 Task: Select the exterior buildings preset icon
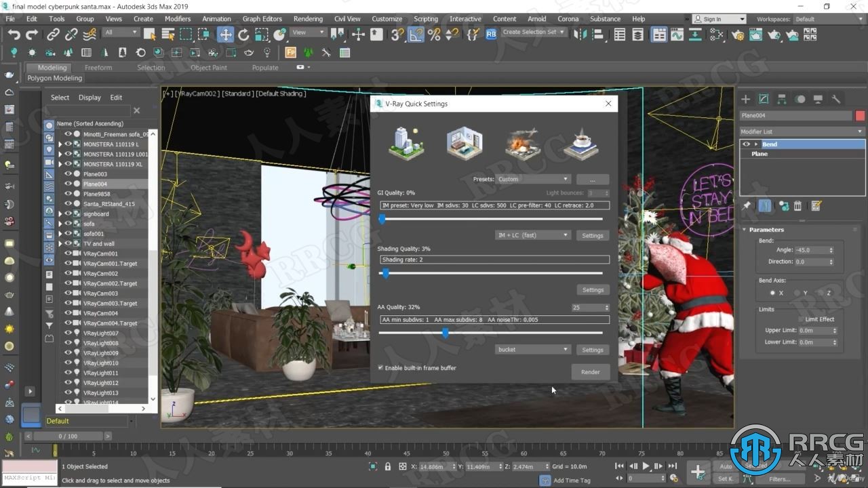(x=406, y=142)
